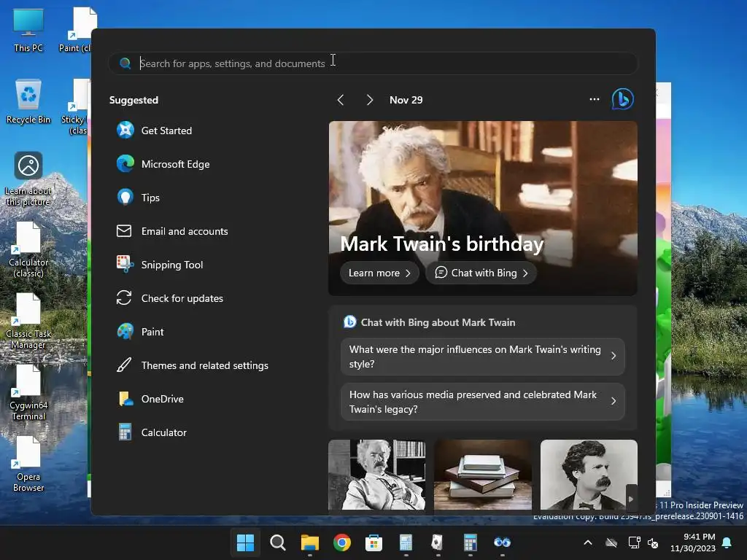The image size is (747, 560).
Task: Launch Microsoft Edge from Suggested list
Action: pyautogui.click(x=163, y=164)
